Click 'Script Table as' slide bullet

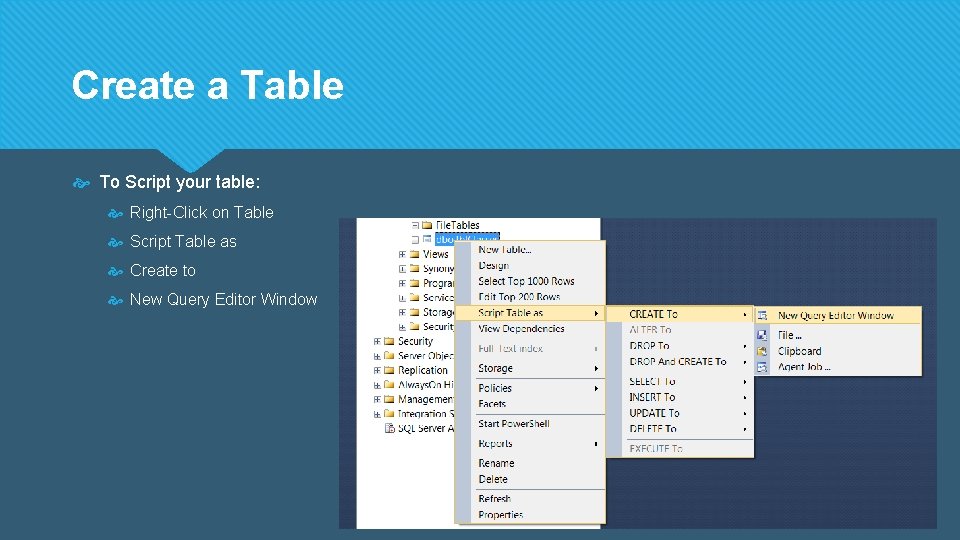pos(183,241)
